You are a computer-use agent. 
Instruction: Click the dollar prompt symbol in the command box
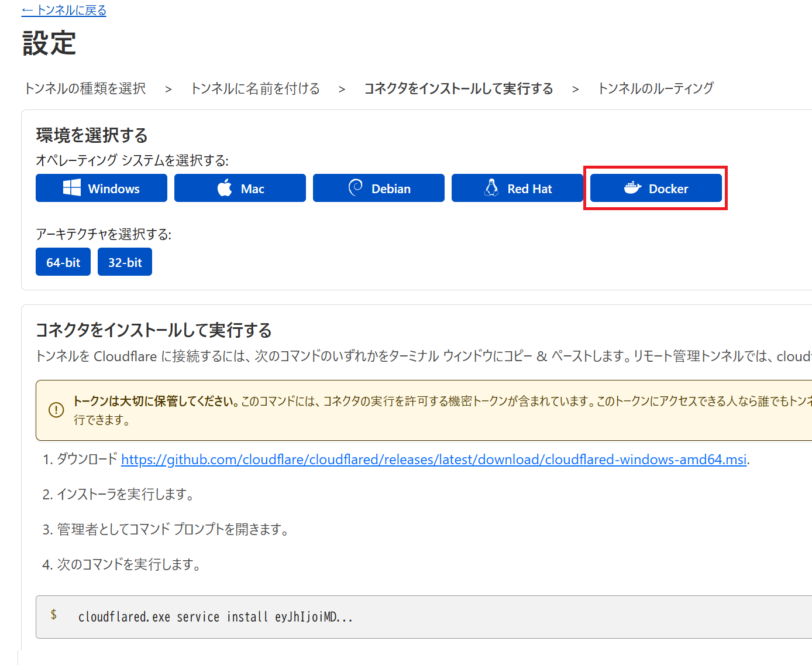point(54,615)
